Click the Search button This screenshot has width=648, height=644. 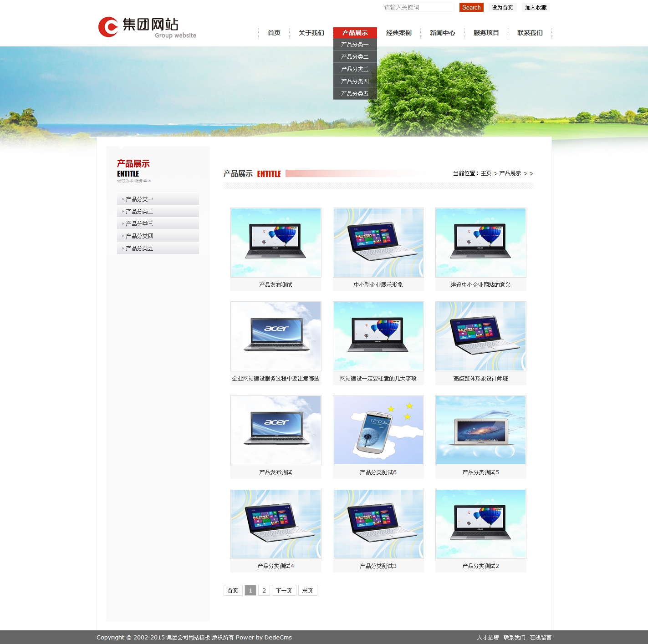pyautogui.click(x=471, y=7)
